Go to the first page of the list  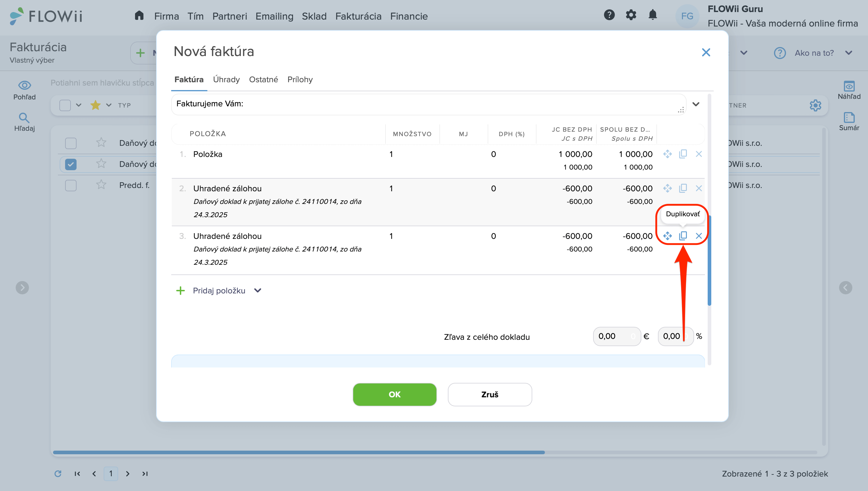pos(77,474)
